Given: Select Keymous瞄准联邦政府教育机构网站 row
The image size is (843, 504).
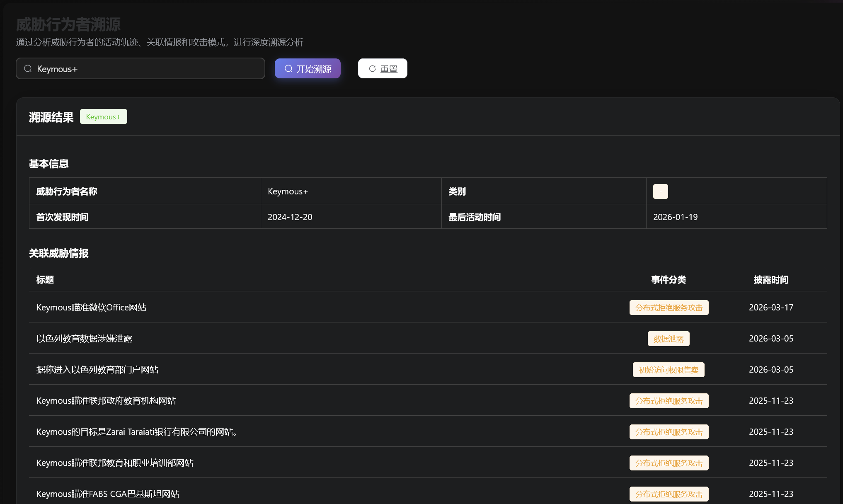Looking at the screenshot, I should (106, 400).
